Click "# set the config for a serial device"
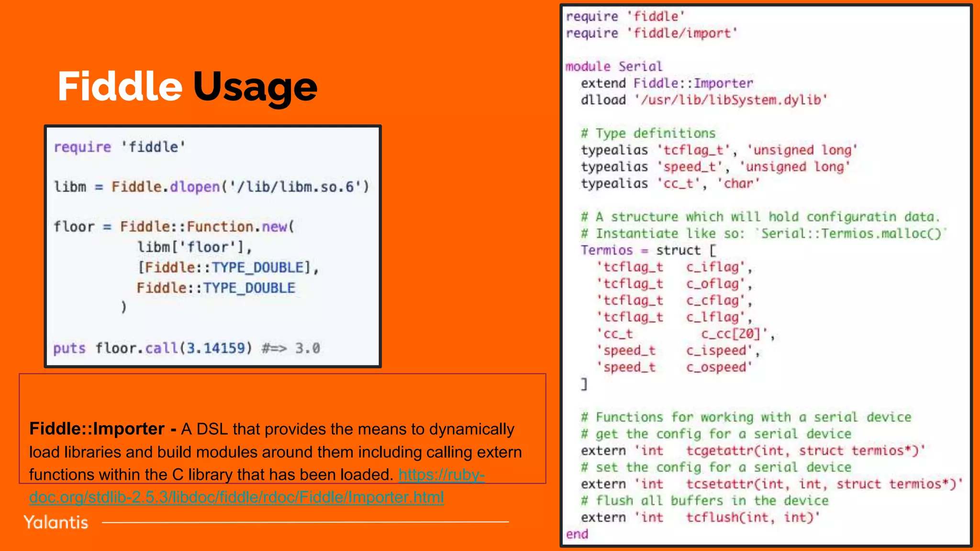This screenshot has height=551, width=980. [716, 467]
